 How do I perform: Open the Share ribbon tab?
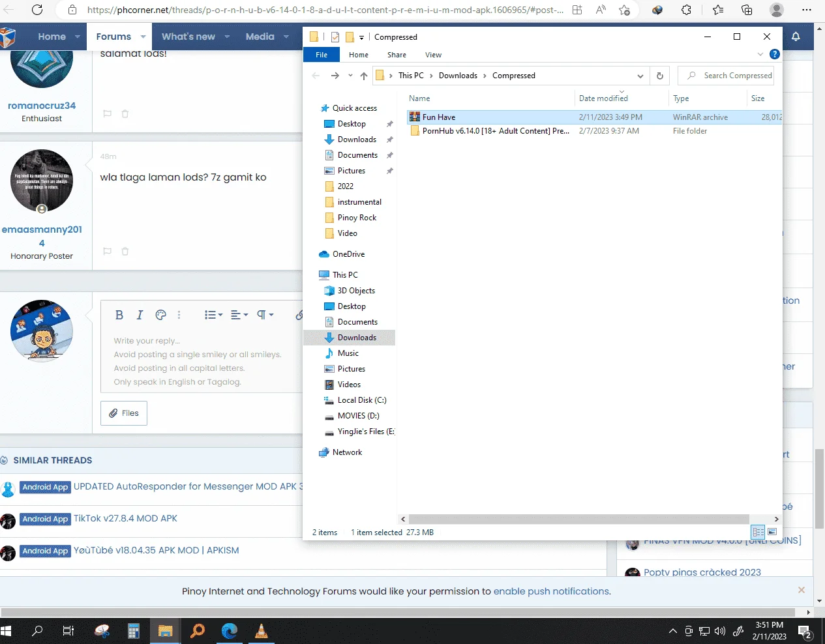click(x=397, y=55)
